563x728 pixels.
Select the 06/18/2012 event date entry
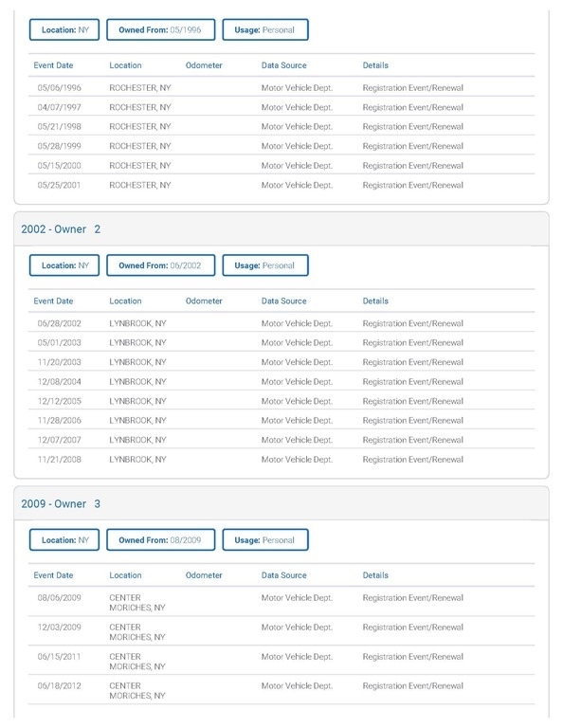[x=60, y=685]
